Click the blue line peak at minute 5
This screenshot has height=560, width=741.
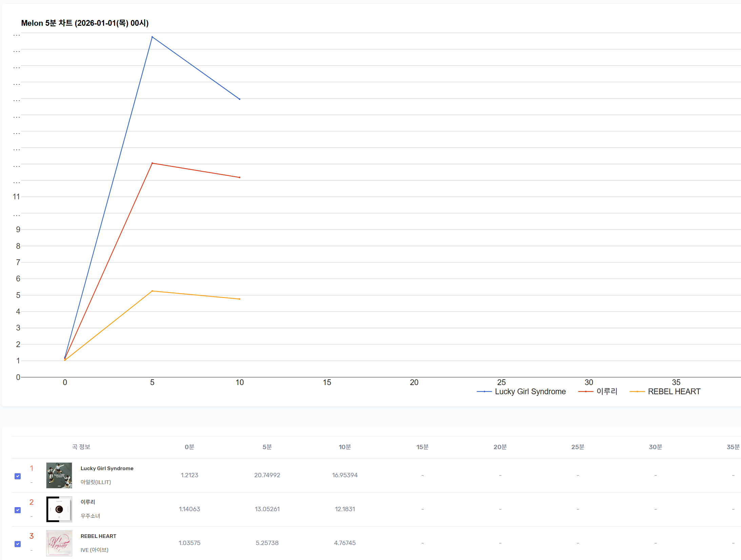point(152,37)
